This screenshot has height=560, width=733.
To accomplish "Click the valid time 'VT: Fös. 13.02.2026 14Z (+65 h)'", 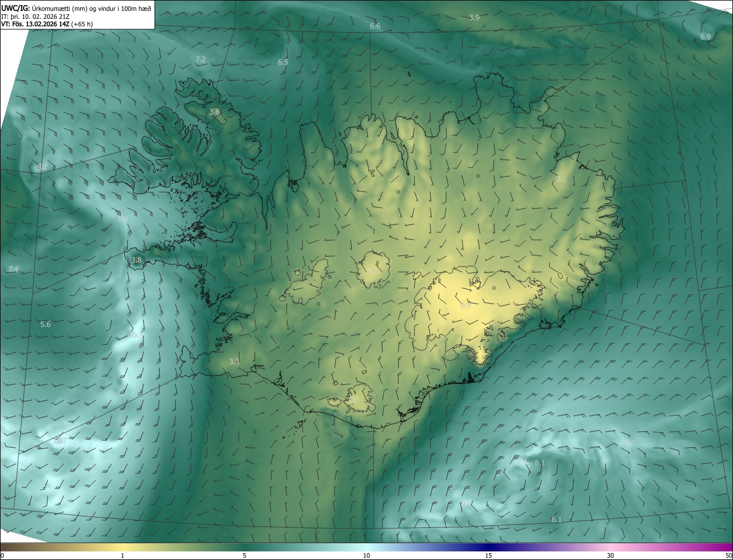I will pyautogui.click(x=47, y=24).
